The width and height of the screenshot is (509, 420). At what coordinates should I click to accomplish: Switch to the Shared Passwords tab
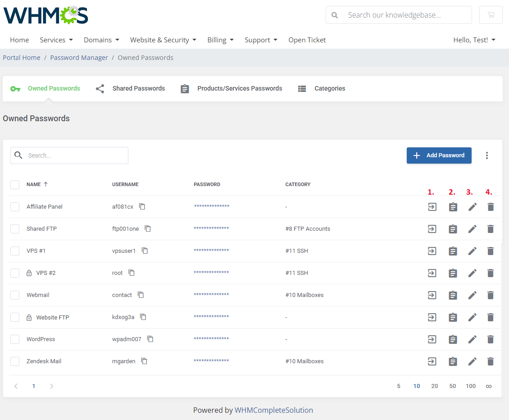[131, 89]
